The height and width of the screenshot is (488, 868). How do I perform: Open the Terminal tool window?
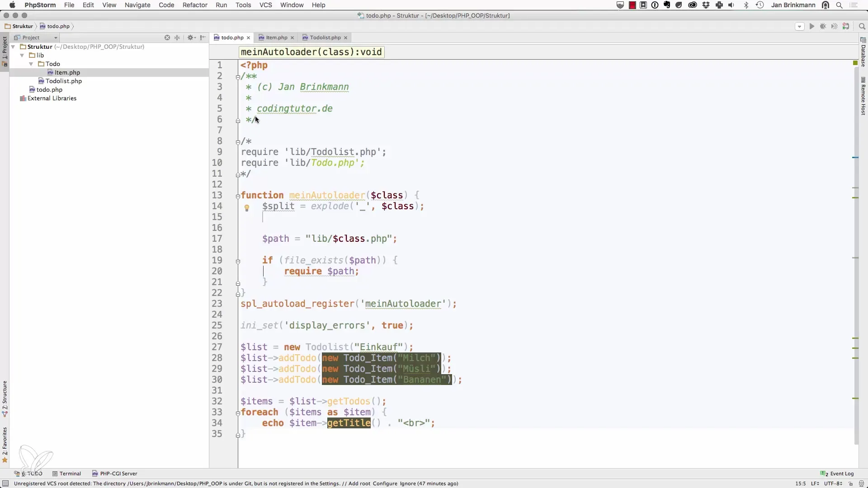coord(66,474)
